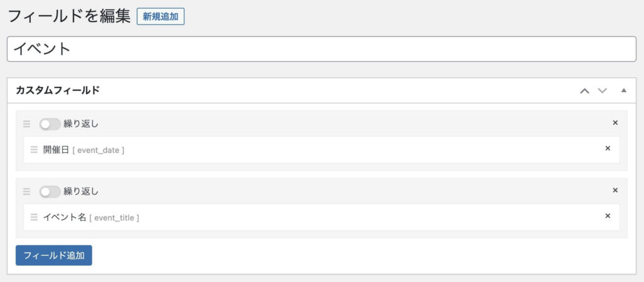Click drag handle of first 繰り返し group
The height and width of the screenshot is (282, 644).
tap(26, 124)
